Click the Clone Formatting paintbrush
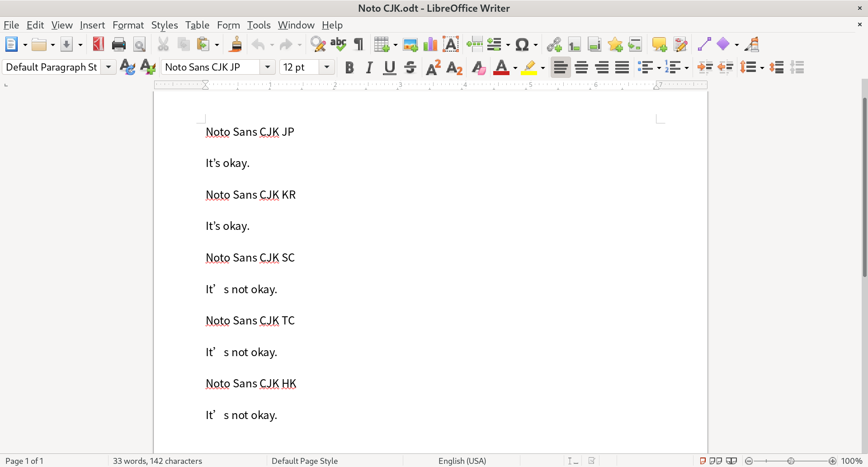The width and height of the screenshot is (868, 467). (236, 44)
